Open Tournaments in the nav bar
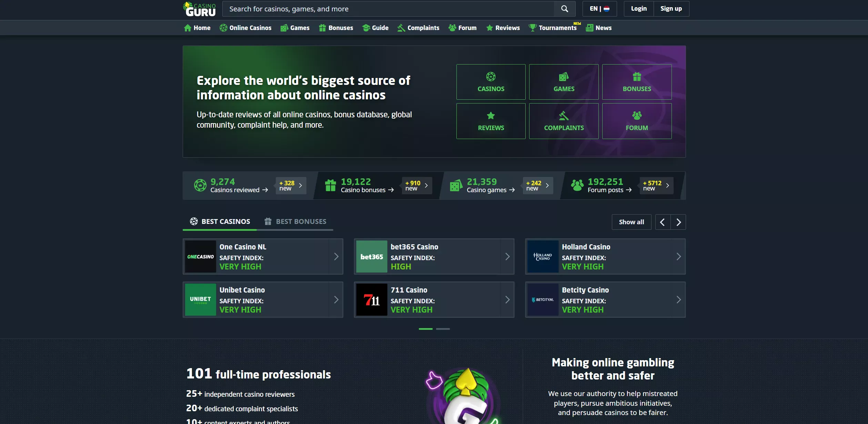The height and width of the screenshot is (424, 868). 553,28
